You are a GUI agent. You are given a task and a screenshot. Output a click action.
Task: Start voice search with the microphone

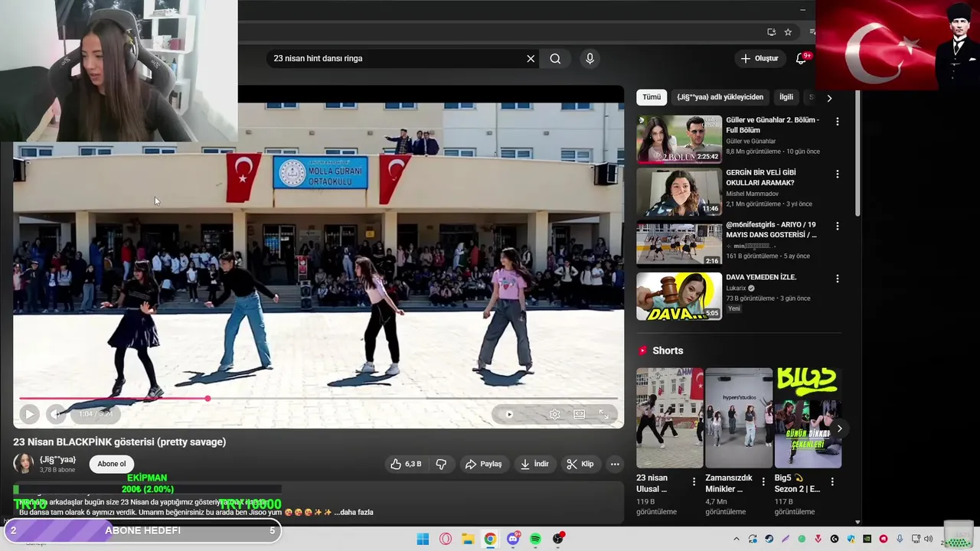point(590,58)
